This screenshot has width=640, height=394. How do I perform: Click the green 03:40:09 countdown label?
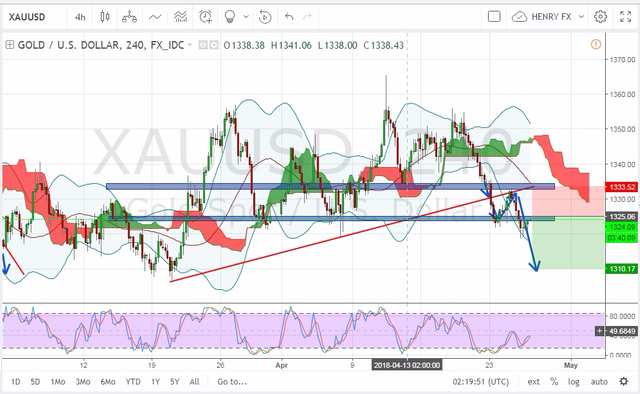click(x=622, y=238)
